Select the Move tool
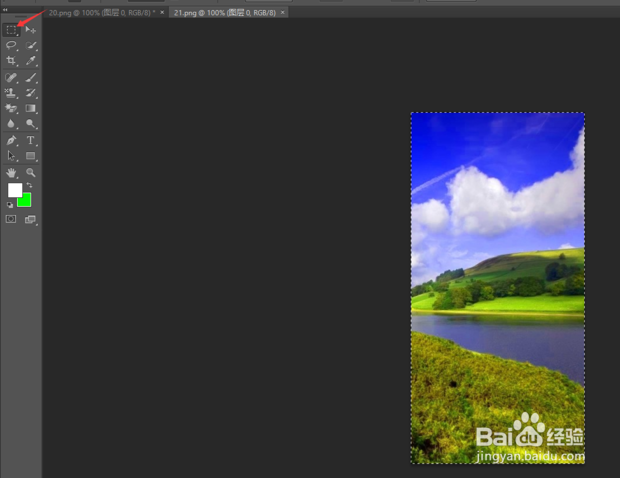 point(30,30)
